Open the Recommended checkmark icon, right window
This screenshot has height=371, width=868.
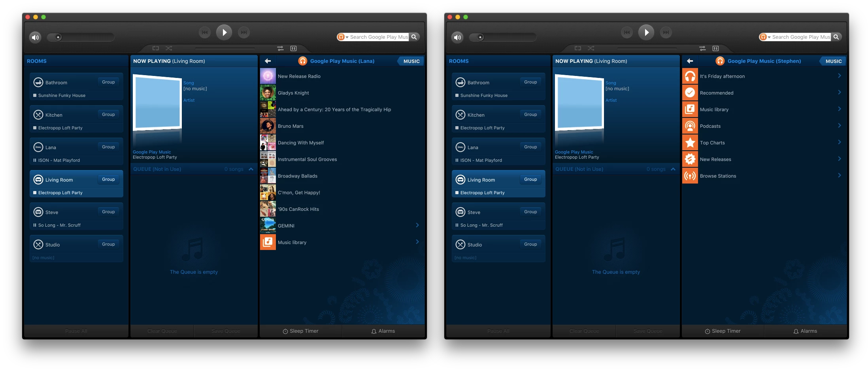(690, 93)
